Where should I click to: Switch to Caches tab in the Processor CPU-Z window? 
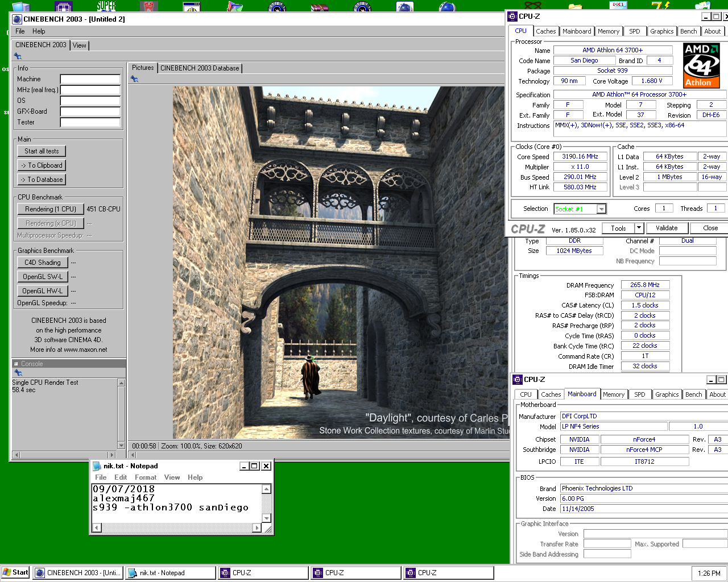click(x=546, y=31)
